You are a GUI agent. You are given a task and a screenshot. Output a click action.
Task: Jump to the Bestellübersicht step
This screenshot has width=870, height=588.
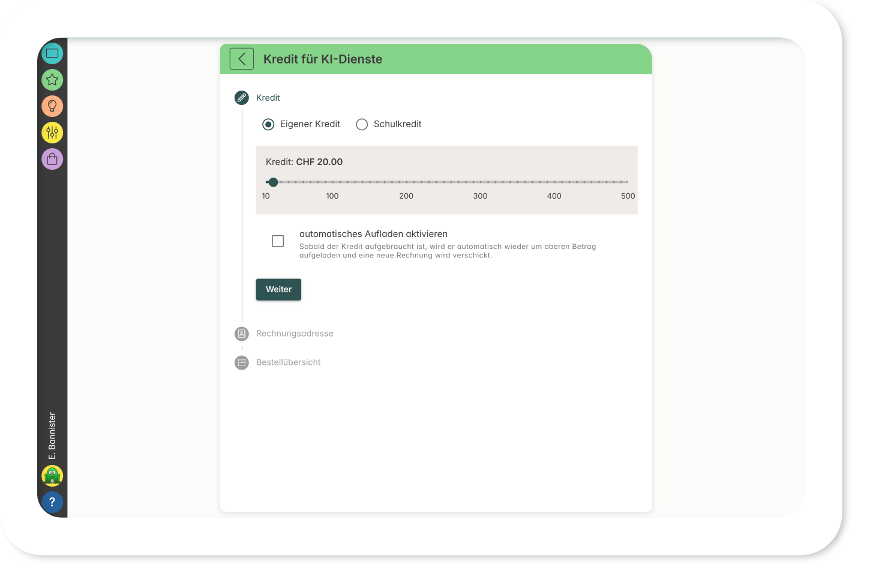(288, 362)
